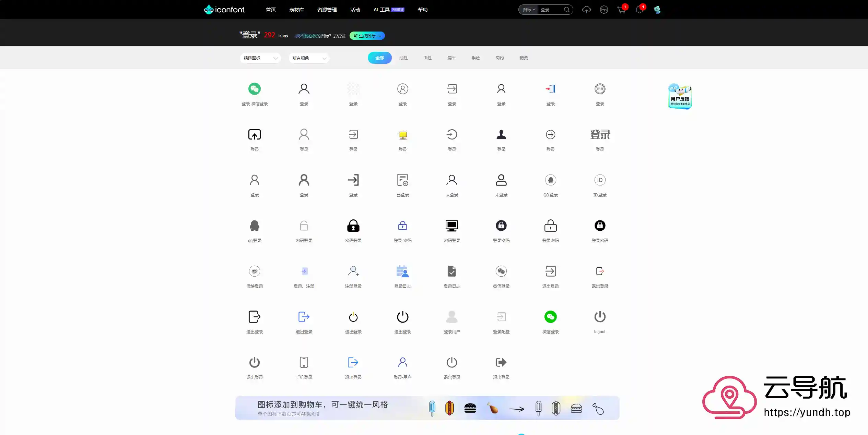Screen dimensions: 868x435
Task: Click the AI 生成图标 button
Action: [367, 36]
